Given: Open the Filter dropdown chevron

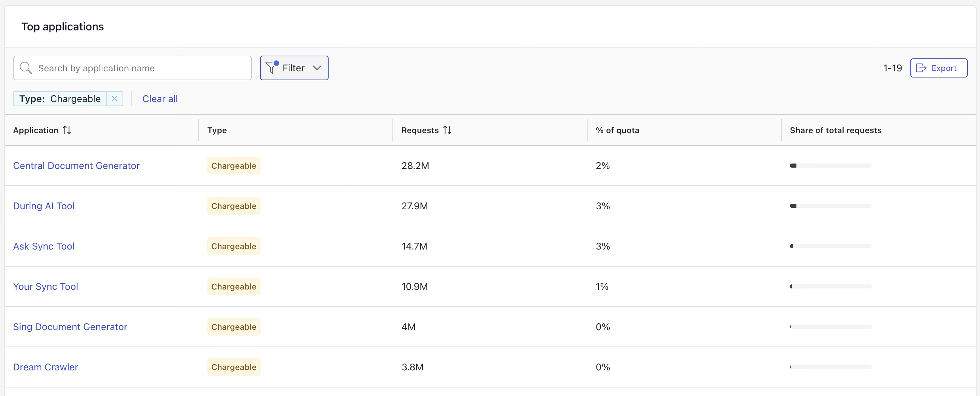Looking at the screenshot, I should coord(317,68).
